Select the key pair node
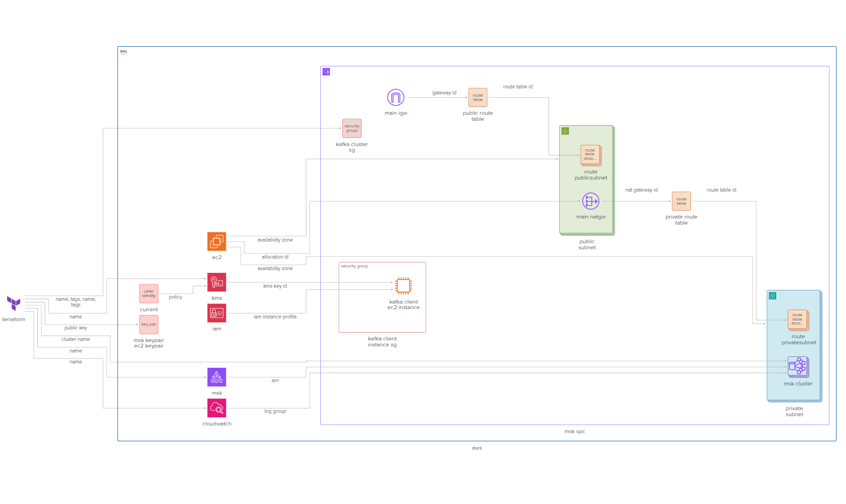This screenshot has height=504, width=846. tap(148, 324)
